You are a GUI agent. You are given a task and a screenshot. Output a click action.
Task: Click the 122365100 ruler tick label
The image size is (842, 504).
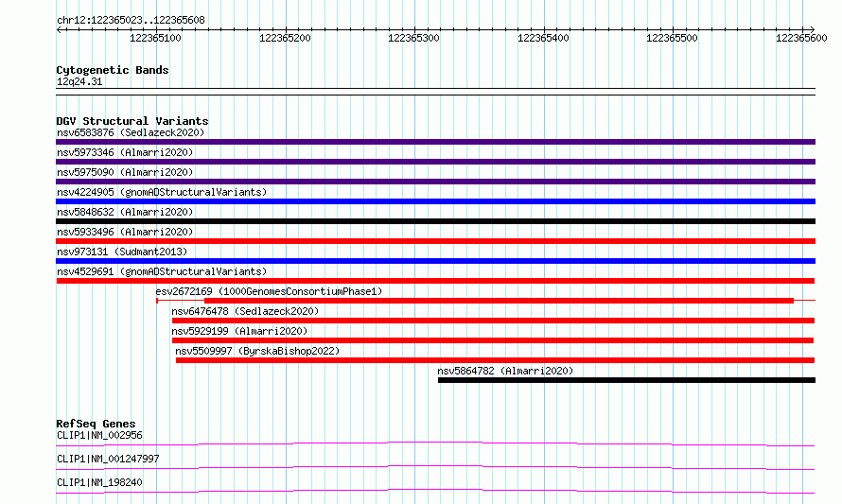point(155,38)
